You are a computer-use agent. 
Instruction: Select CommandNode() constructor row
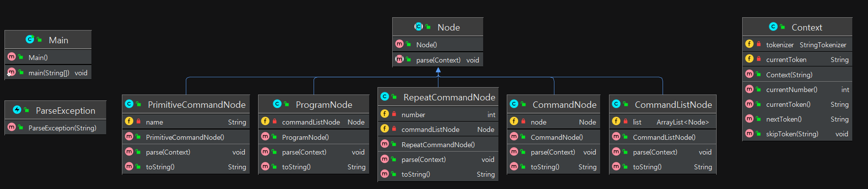pos(553,137)
